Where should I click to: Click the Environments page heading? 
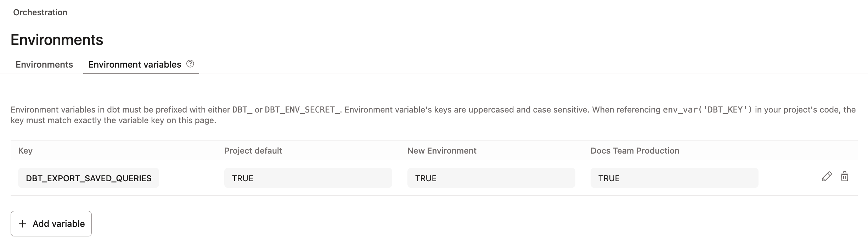point(57,39)
